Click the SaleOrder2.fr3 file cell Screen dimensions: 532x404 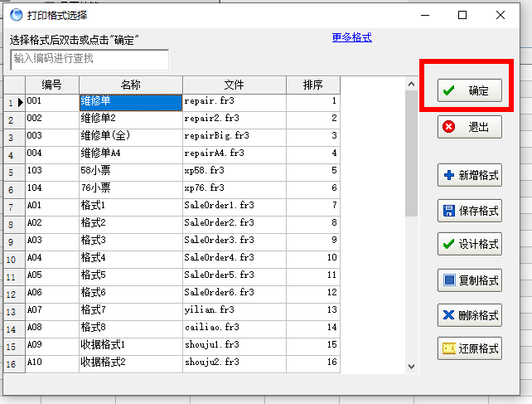[235, 225]
